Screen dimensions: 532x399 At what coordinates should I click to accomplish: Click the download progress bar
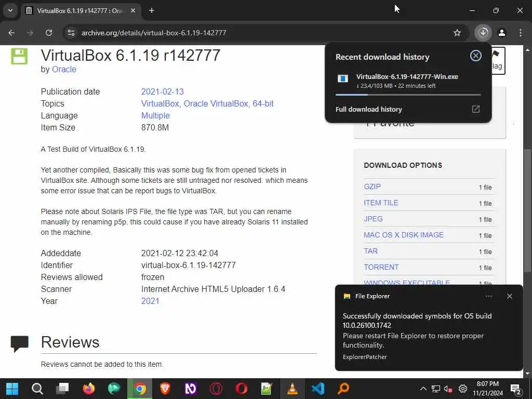pos(408,95)
